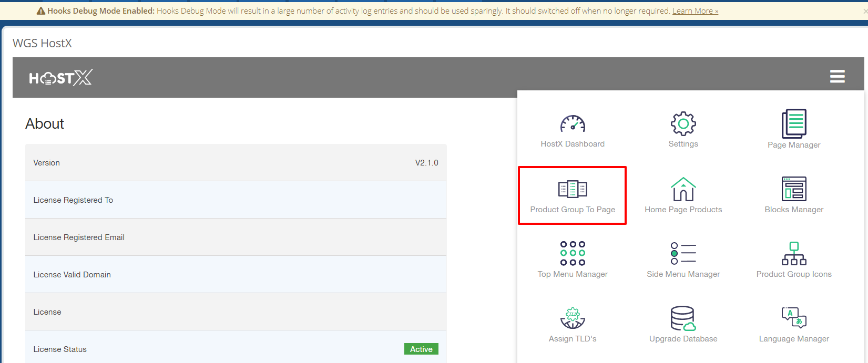Click the License Registered To row
Viewport: 868px width, 363px height.
pos(236,200)
